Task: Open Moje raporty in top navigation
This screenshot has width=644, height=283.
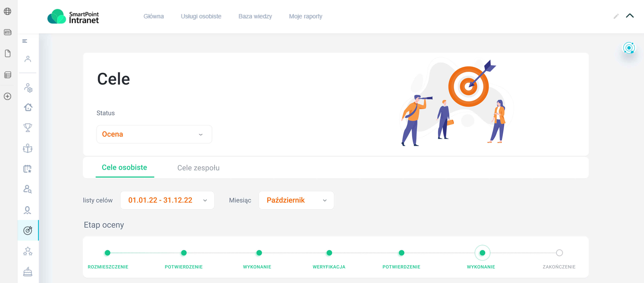Action: pos(305,16)
